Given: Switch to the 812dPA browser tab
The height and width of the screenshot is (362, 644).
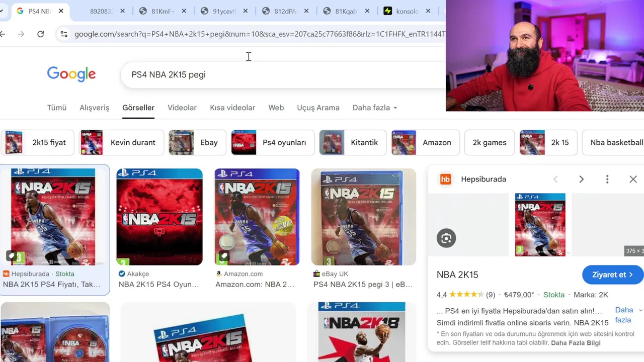Looking at the screenshot, I should pos(285,11).
